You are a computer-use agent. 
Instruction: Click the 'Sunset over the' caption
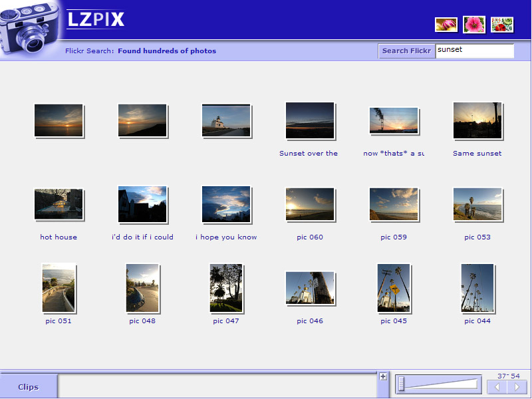coord(309,154)
